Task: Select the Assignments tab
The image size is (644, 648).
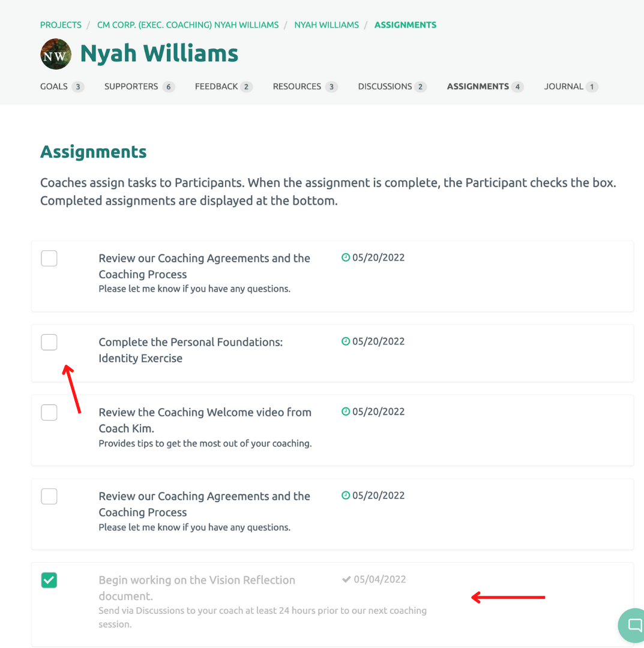Action: (486, 86)
